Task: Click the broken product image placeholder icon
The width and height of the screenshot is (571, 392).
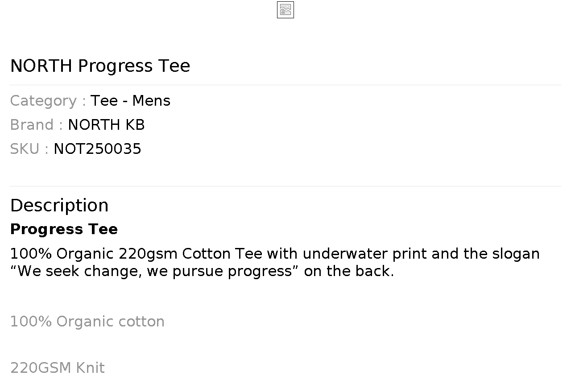Action: click(x=285, y=10)
